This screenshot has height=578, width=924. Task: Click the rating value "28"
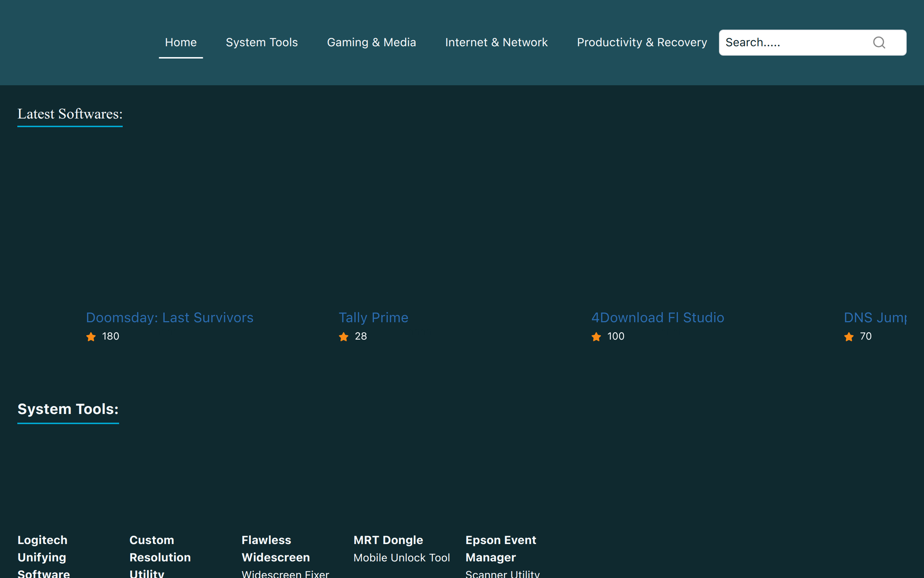click(361, 336)
